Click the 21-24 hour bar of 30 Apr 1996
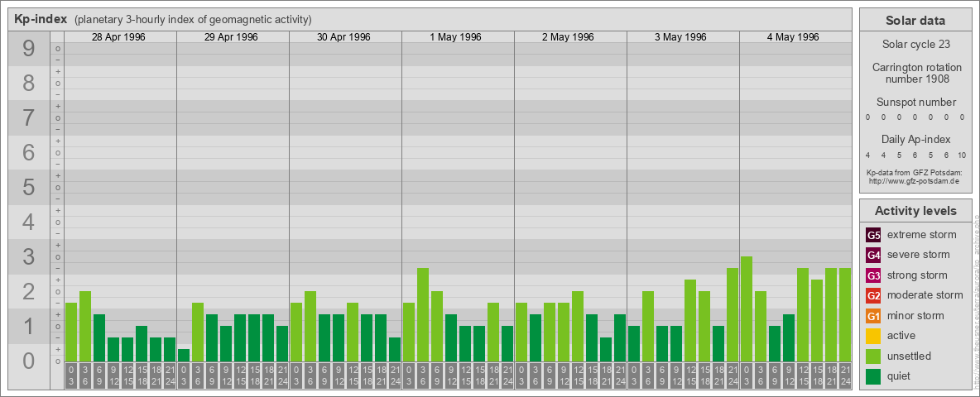 (x=395, y=350)
